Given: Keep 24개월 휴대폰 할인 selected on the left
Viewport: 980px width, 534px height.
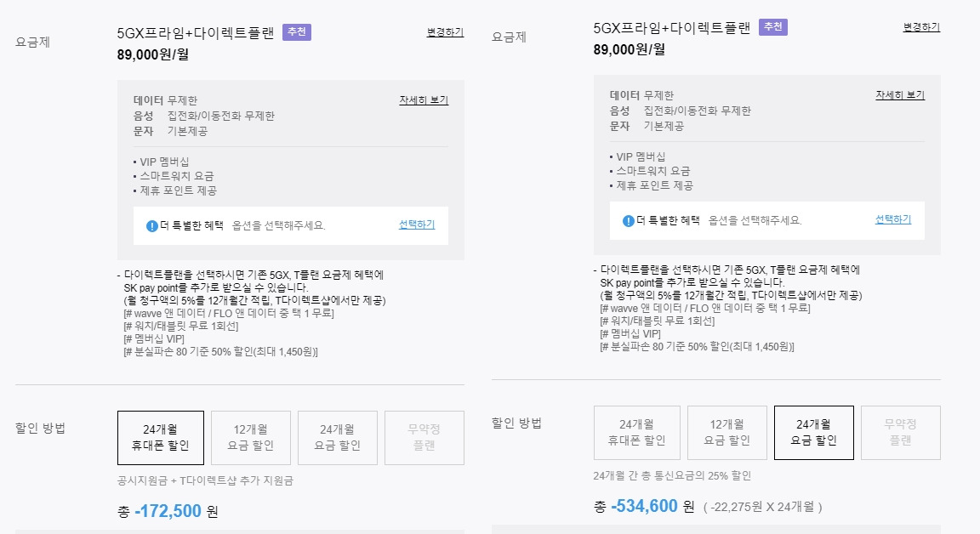Looking at the screenshot, I should pos(161,437).
